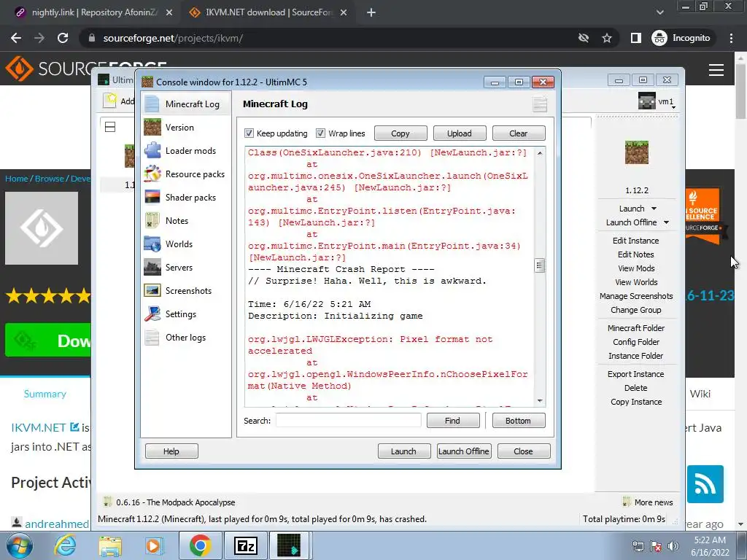Open the Resource packs page
747x560 pixels.
tap(186, 174)
